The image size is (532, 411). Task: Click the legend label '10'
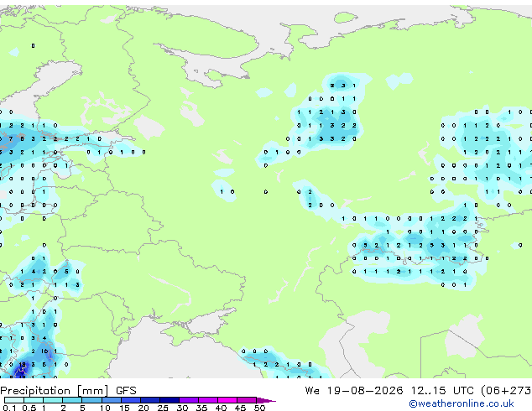105,408
